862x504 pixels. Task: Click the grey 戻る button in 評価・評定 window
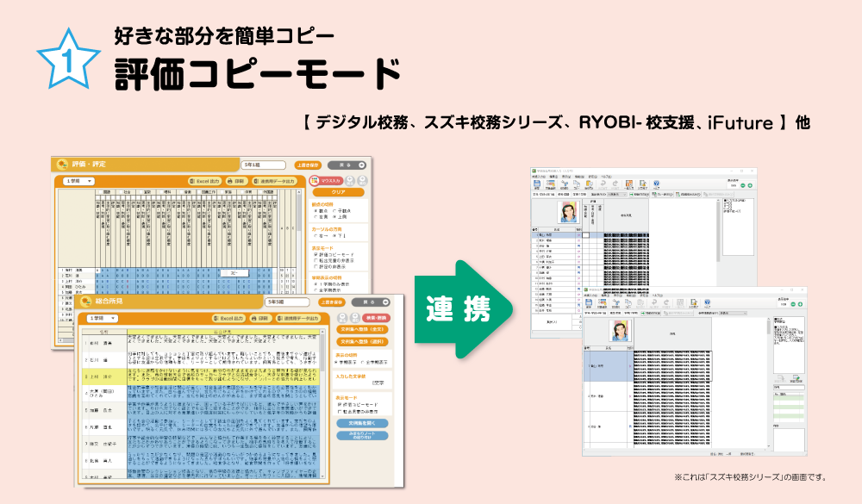click(x=347, y=165)
